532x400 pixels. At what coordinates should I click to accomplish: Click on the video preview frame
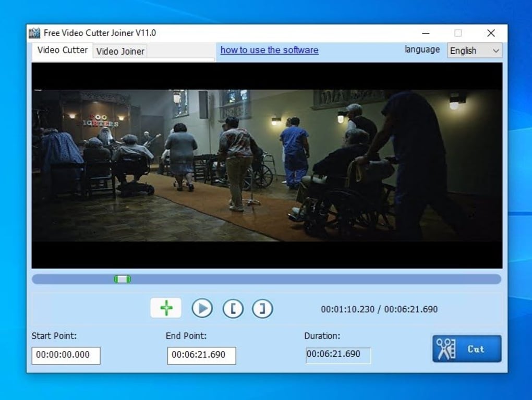tap(267, 165)
